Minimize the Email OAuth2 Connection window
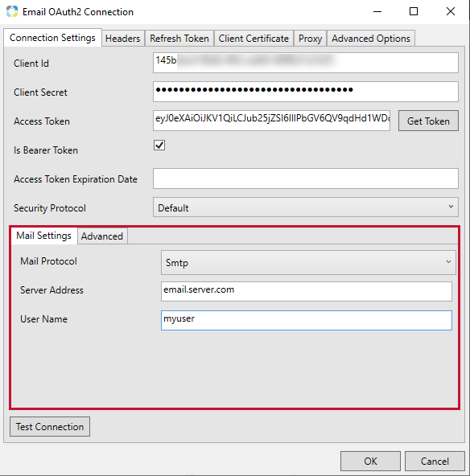 click(x=377, y=12)
